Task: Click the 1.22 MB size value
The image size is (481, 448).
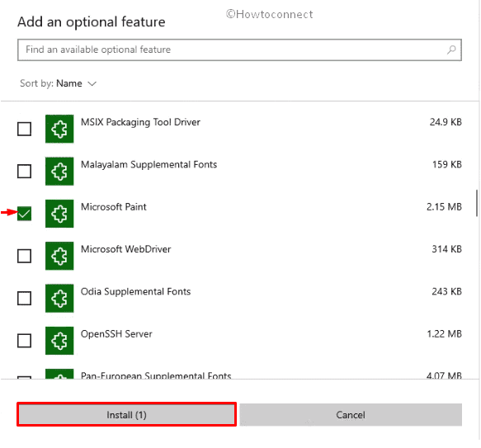Action: (x=444, y=334)
